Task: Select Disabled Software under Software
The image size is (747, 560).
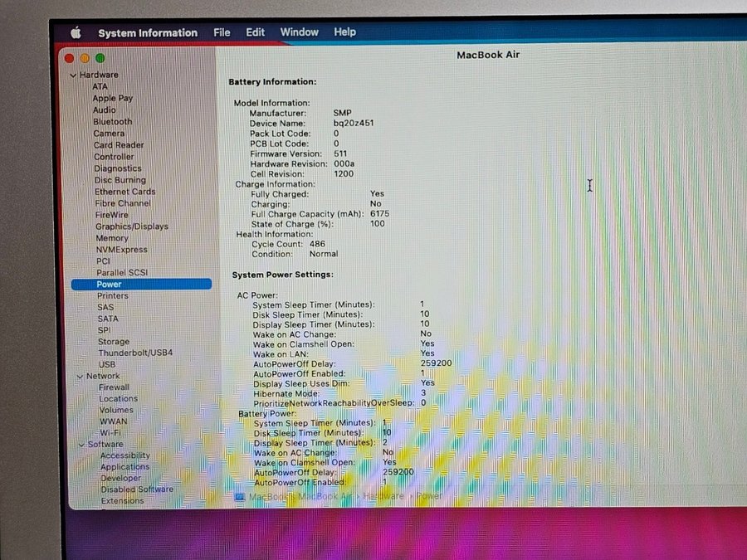Action: click(137, 489)
